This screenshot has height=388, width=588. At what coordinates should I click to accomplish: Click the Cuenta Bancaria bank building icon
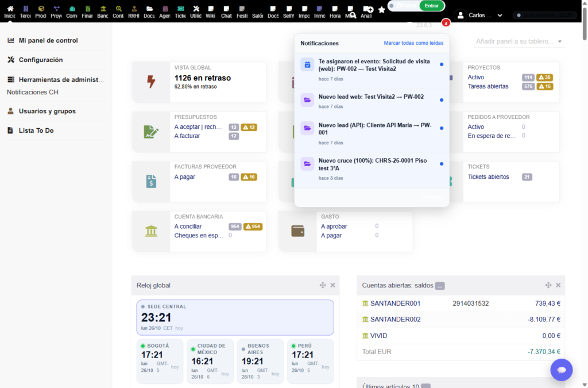151,231
